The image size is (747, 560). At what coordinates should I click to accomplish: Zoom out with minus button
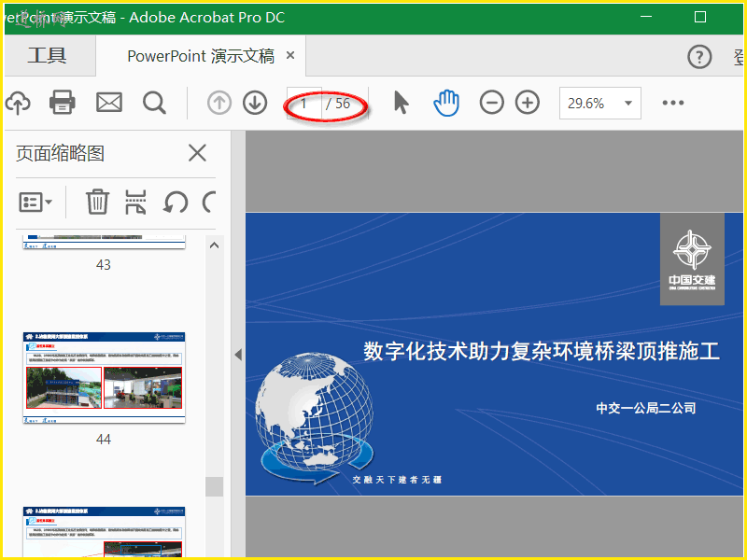point(492,103)
